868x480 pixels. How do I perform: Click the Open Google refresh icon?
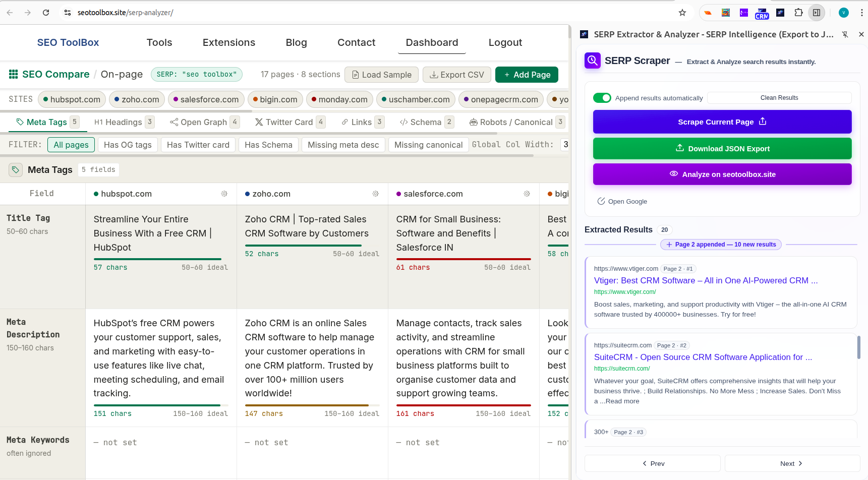[x=601, y=201]
